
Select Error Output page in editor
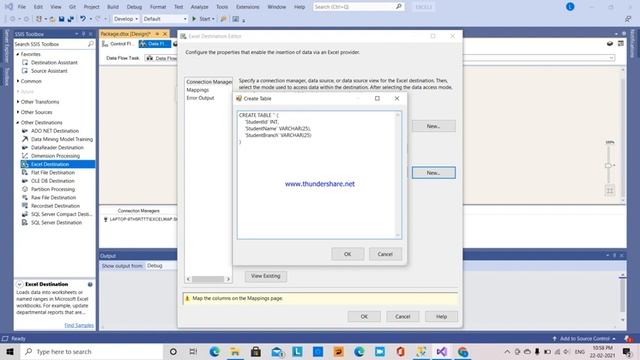pyautogui.click(x=200, y=98)
